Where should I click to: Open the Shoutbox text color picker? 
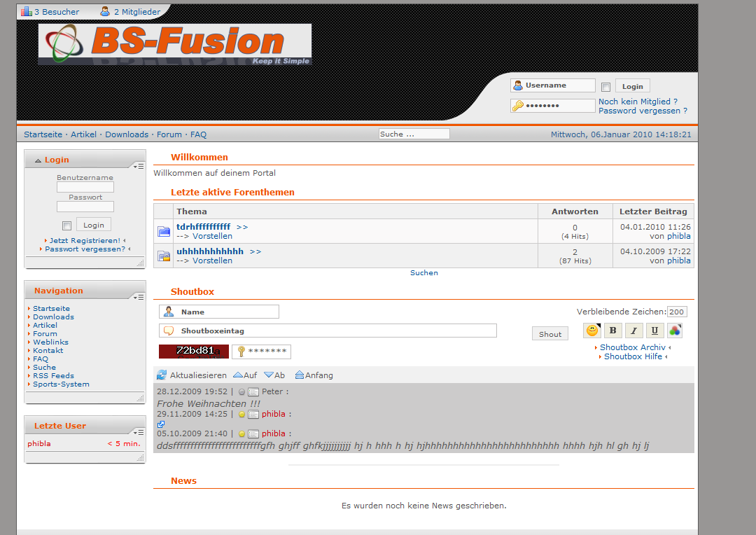click(674, 331)
